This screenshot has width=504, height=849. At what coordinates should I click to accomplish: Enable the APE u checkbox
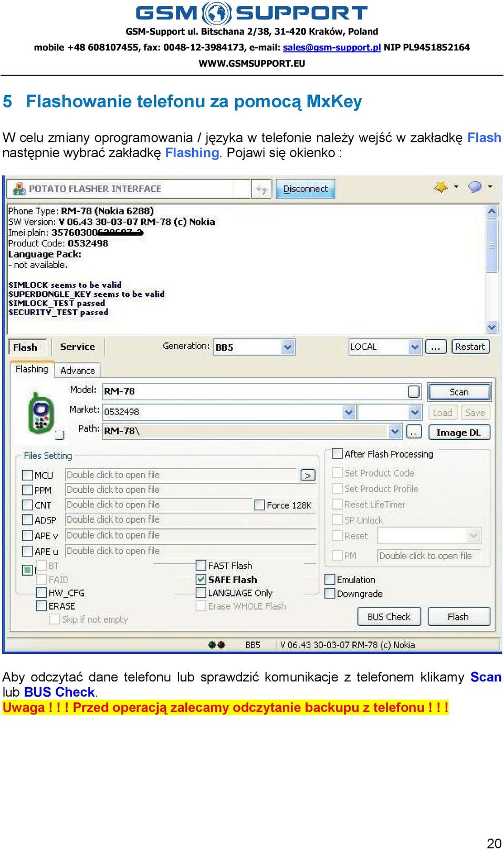point(28,552)
